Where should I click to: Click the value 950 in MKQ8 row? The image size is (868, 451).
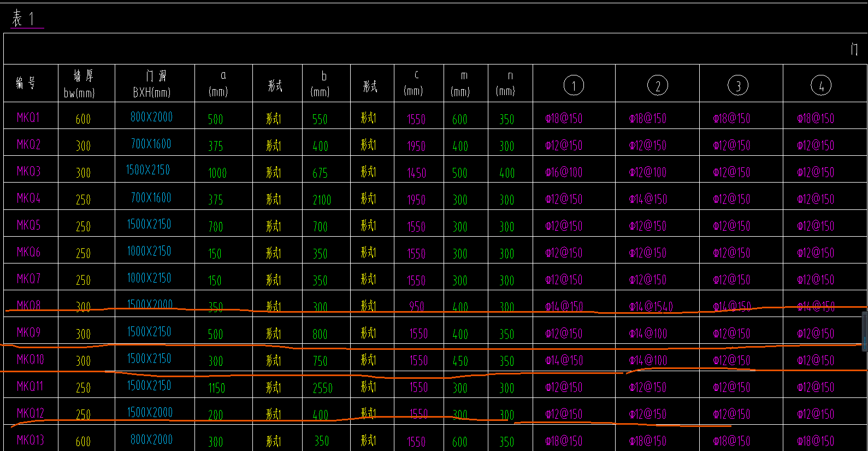pyautogui.click(x=417, y=306)
